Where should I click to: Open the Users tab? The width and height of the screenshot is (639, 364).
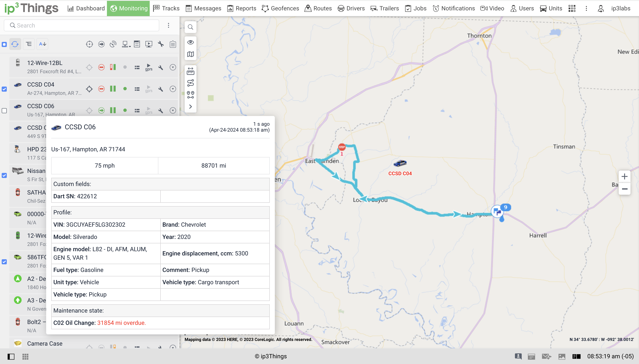point(522,8)
